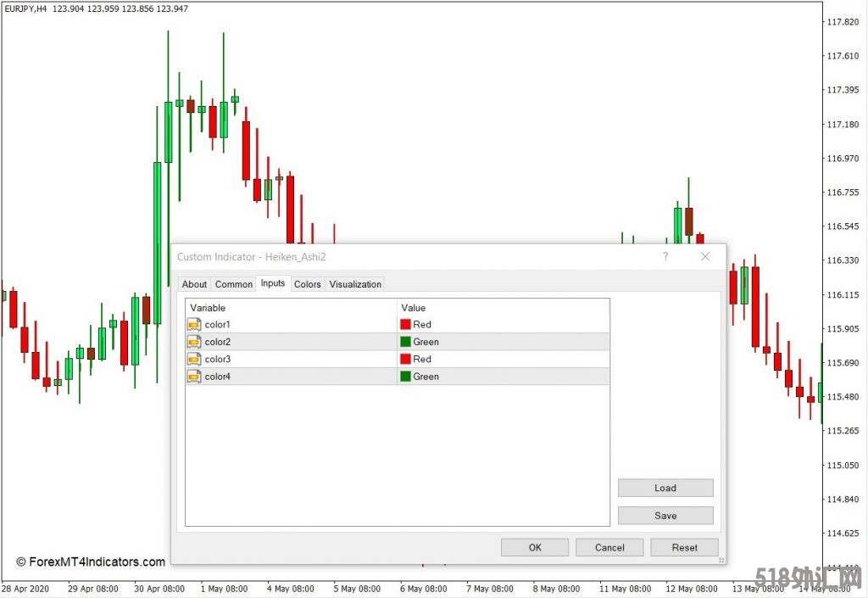Click the color3 variable icon
Image resolution: width=868 pixels, height=598 pixels.
coord(194,360)
